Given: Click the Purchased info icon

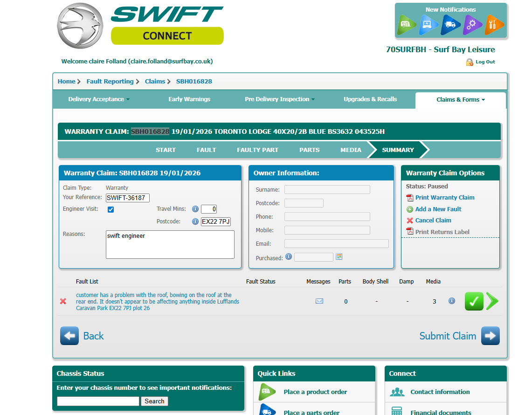Looking at the screenshot, I should coord(289,256).
